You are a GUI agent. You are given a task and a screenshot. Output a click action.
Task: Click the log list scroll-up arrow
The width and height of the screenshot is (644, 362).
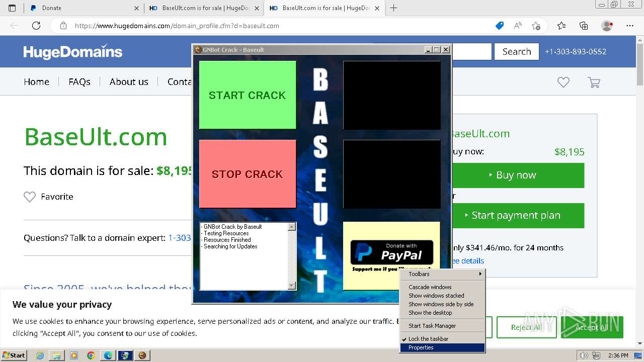tap(292, 227)
